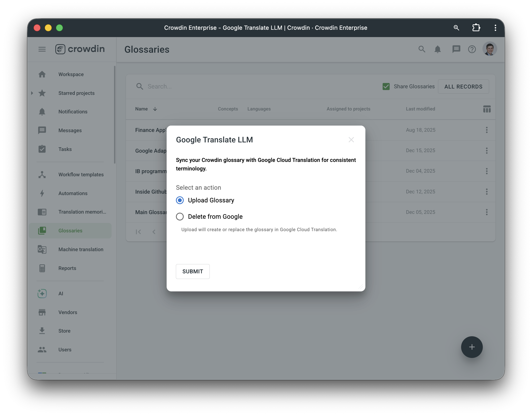Click the header search magnifier icon
The image size is (532, 416).
422,49
